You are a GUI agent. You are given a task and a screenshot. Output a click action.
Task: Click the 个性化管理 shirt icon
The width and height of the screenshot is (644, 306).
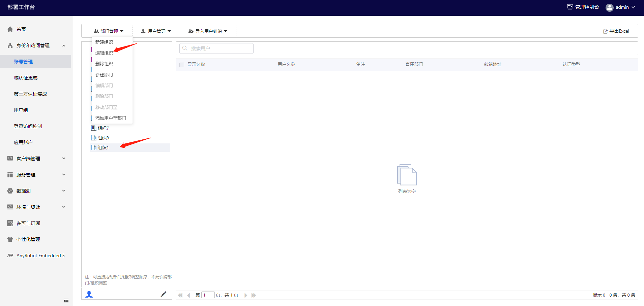pyautogui.click(x=10, y=239)
